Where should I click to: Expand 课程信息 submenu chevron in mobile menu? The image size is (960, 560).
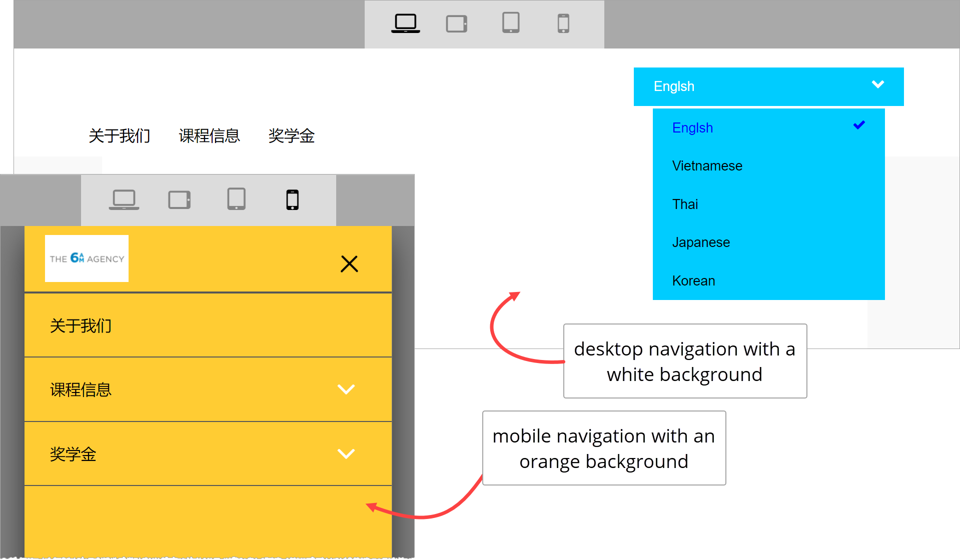pos(346,389)
